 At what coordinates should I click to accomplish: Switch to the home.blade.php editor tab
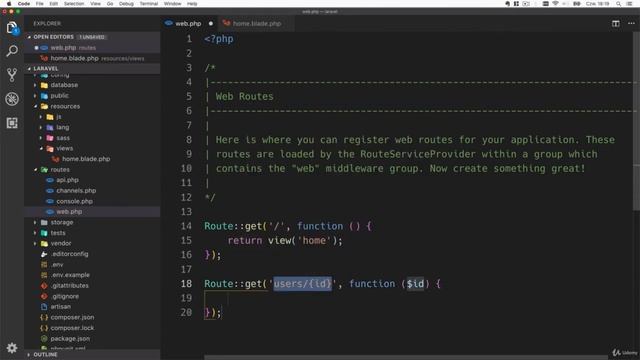pyautogui.click(x=256, y=24)
